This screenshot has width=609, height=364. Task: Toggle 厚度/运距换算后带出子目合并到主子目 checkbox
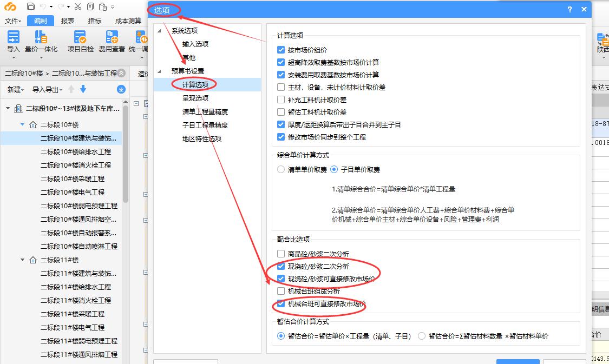pos(281,124)
